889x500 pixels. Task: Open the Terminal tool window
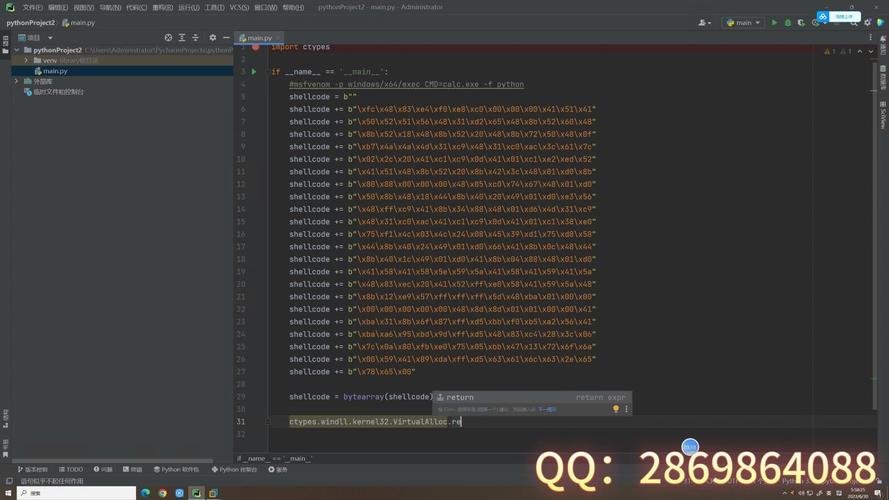click(133, 469)
